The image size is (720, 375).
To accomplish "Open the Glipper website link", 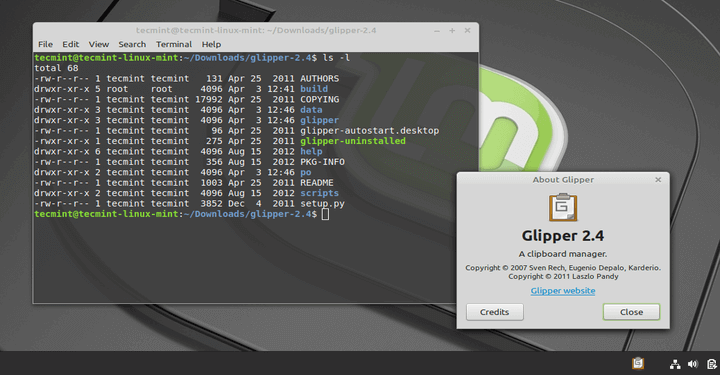I will click(563, 291).
